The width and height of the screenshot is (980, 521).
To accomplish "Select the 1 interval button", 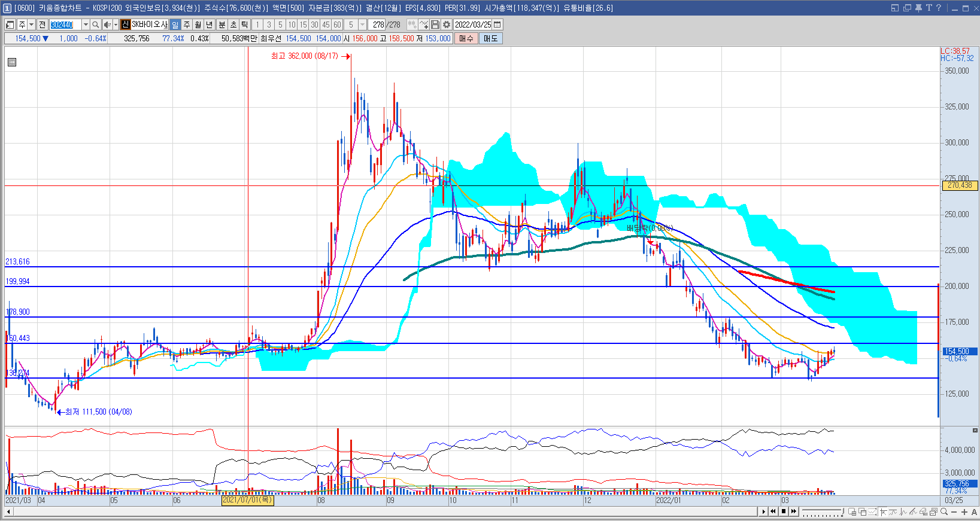I will (x=257, y=25).
